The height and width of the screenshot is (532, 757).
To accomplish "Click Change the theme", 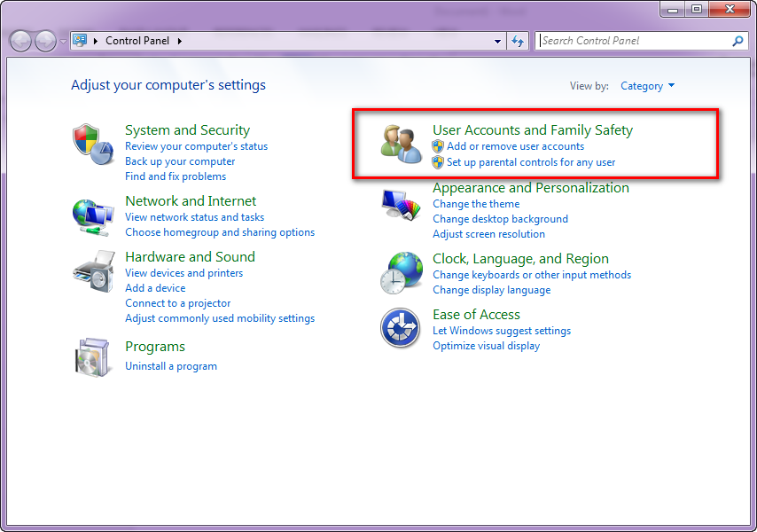I will point(476,204).
